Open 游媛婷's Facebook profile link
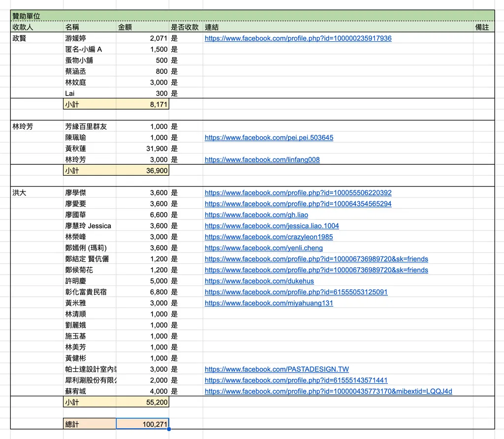 tap(298, 38)
